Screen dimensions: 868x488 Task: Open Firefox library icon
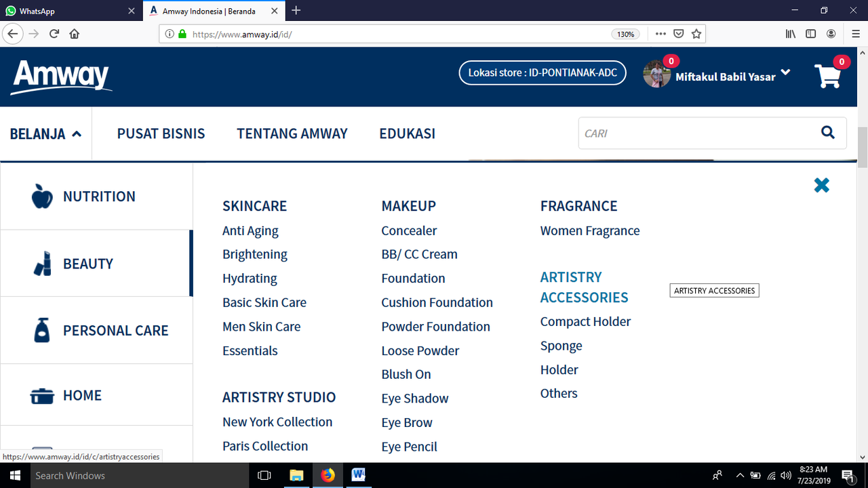pyautogui.click(x=791, y=34)
